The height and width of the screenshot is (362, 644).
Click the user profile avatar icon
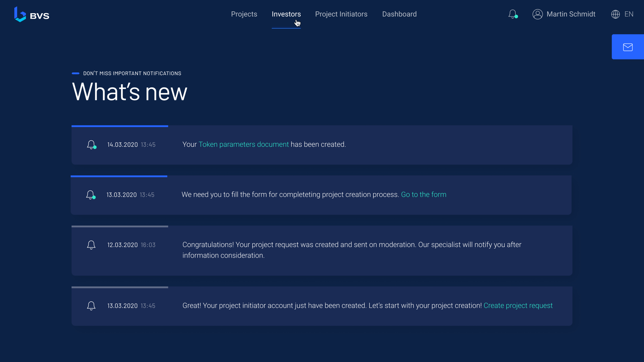pyautogui.click(x=537, y=14)
